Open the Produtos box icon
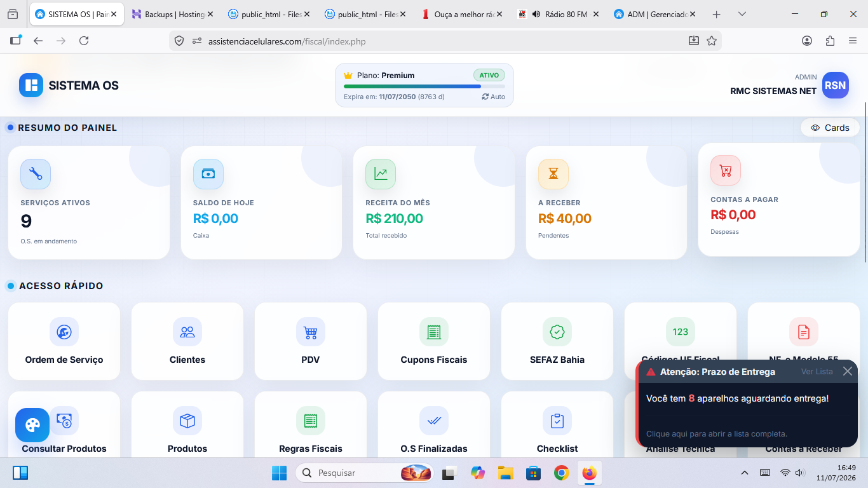The image size is (868, 488). click(187, 421)
